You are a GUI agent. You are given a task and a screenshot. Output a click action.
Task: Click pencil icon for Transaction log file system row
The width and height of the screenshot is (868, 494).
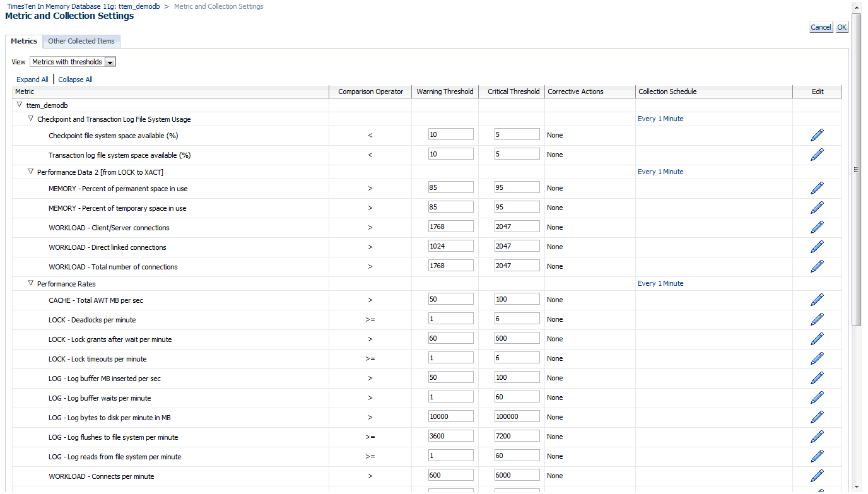point(817,155)
